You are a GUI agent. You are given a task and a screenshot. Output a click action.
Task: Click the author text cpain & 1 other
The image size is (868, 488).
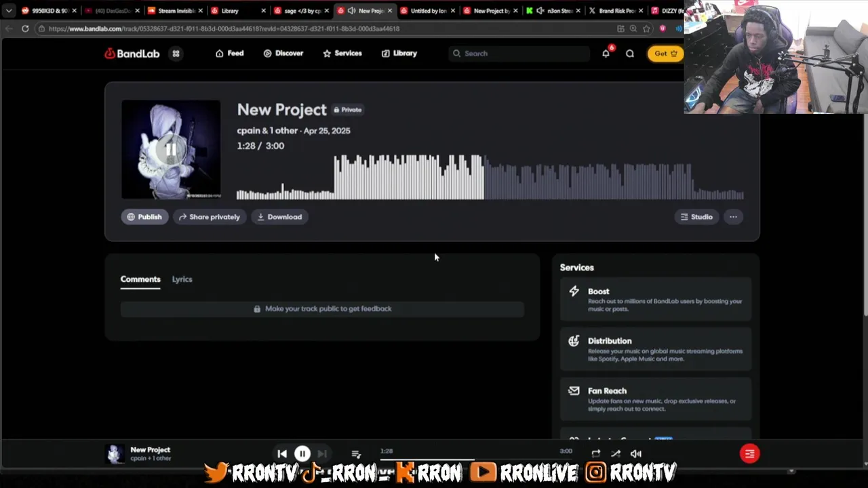(267, 131)
